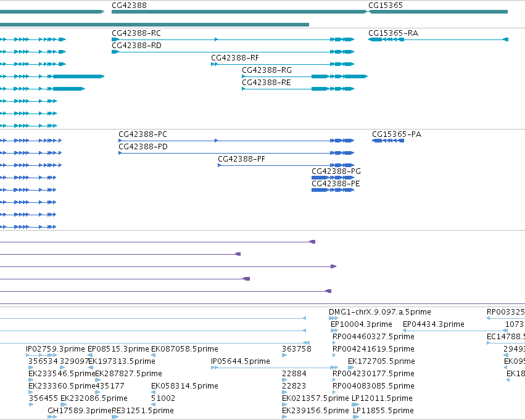
Task: Select the CG15365 gene label
Action: 386,6
